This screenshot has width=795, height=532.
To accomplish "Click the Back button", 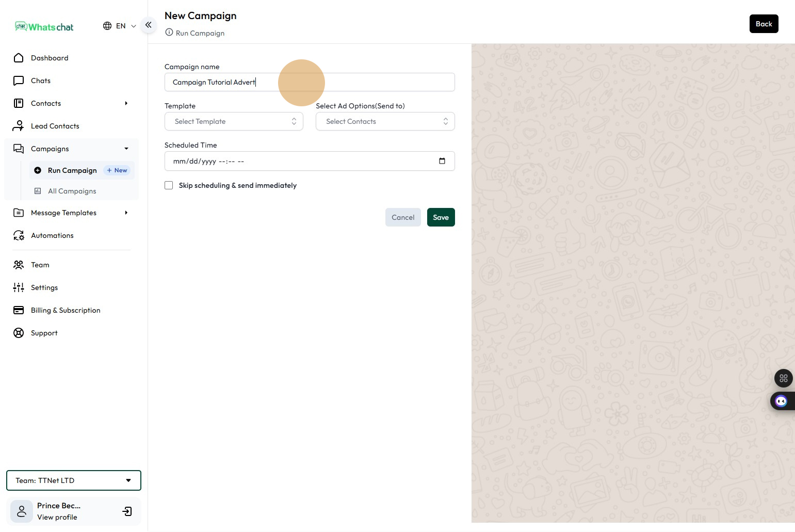I will pos(764,24).
